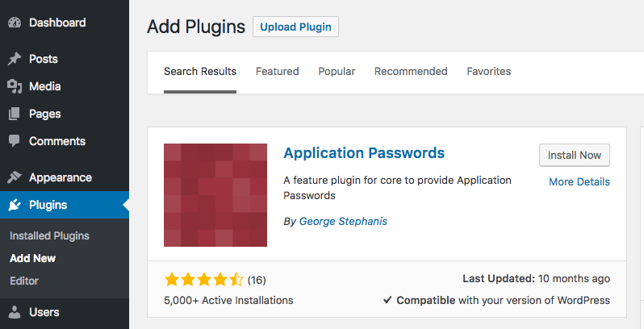The width and height of the screenshot is (644, 329).
Task: Install the Application Passwords plugin
Action: (x=574, y=155)
